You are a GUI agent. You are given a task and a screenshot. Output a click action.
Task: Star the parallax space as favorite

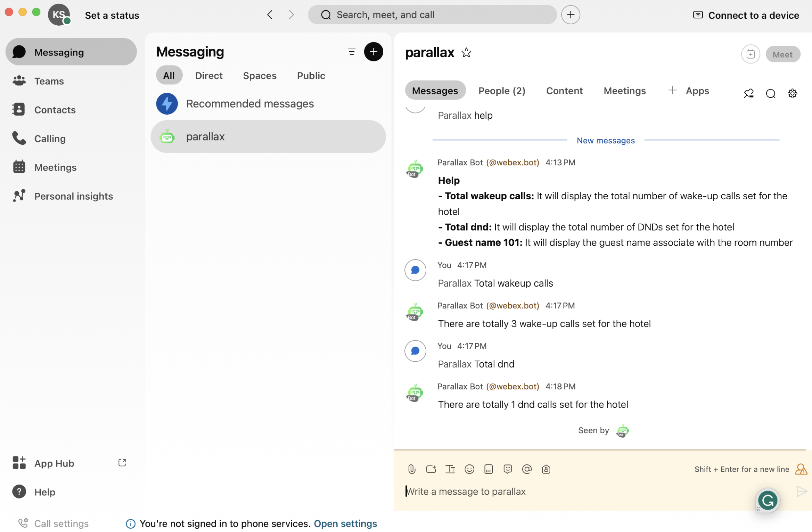(466, 53)
